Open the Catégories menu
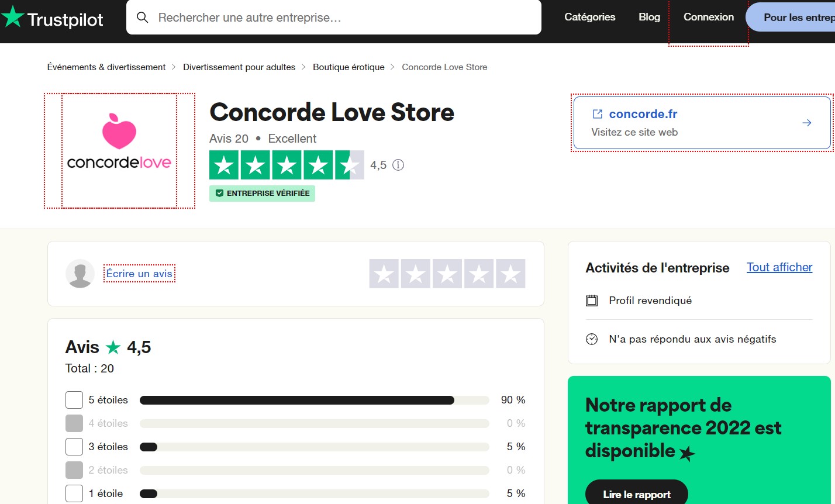 [x=589, y=18]
